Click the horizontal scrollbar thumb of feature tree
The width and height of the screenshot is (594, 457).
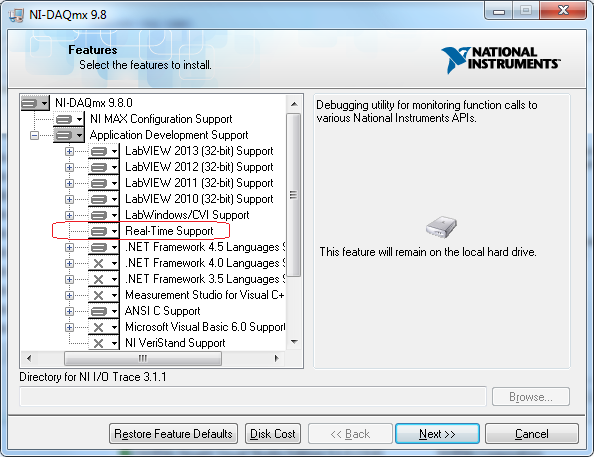(143, 358)
